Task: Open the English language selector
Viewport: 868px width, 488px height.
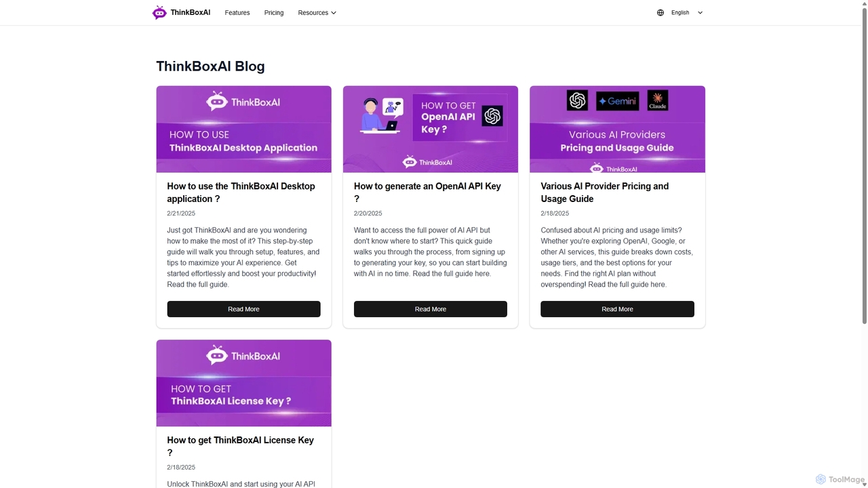Action: tap(680, 12)
